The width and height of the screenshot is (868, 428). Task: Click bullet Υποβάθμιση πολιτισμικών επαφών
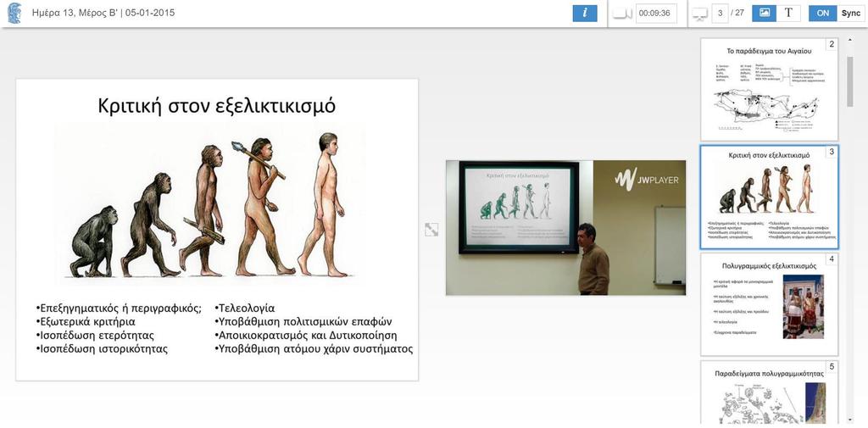pos(303,322)
